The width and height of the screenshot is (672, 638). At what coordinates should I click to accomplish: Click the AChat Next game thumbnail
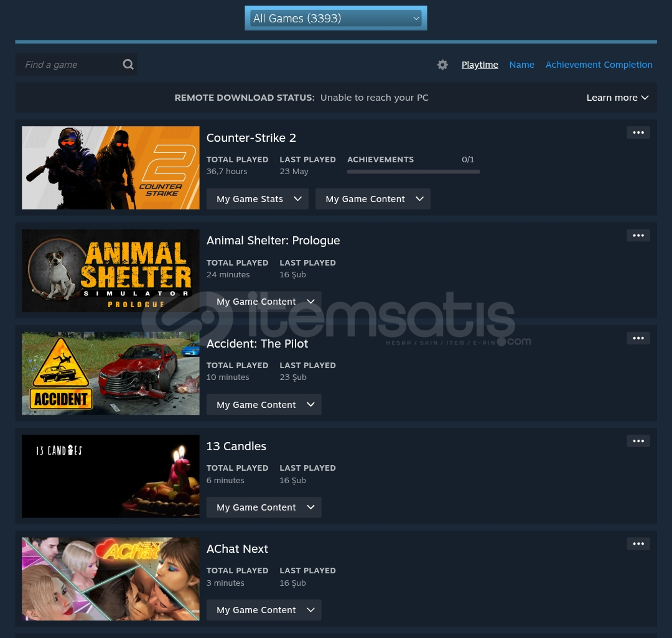click(x=111, y=579)
